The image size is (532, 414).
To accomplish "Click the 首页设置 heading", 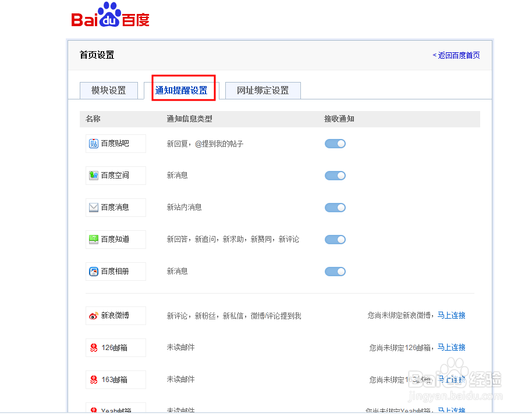I will pyautogui.click(x=97, y=55).
